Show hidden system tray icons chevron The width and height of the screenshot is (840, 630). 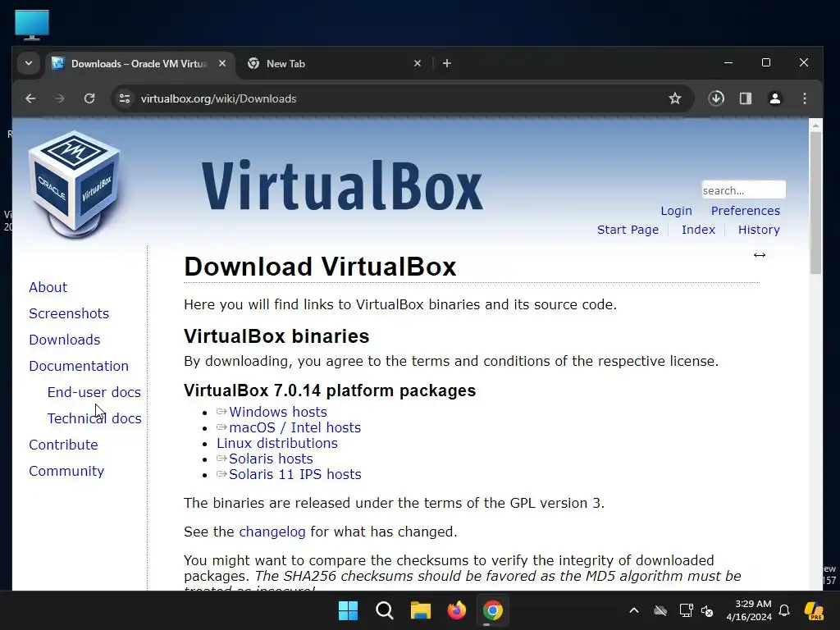(x=634, y=610)
